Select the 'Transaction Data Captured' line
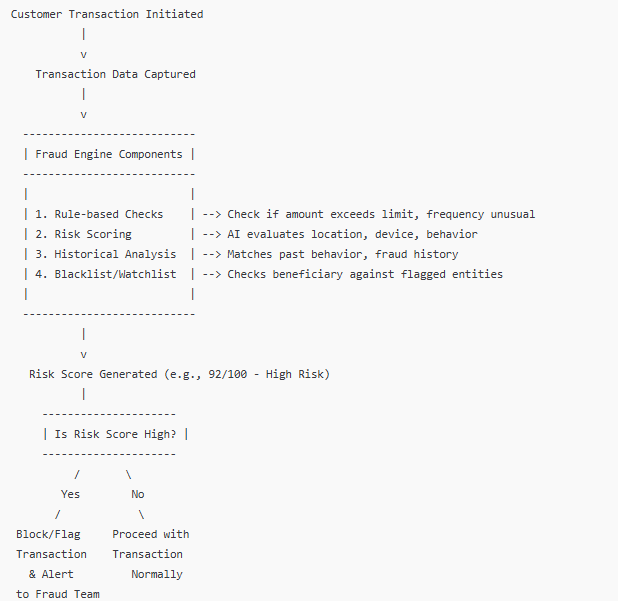Screen dimensions: 618x601 (x=115, y=74)
